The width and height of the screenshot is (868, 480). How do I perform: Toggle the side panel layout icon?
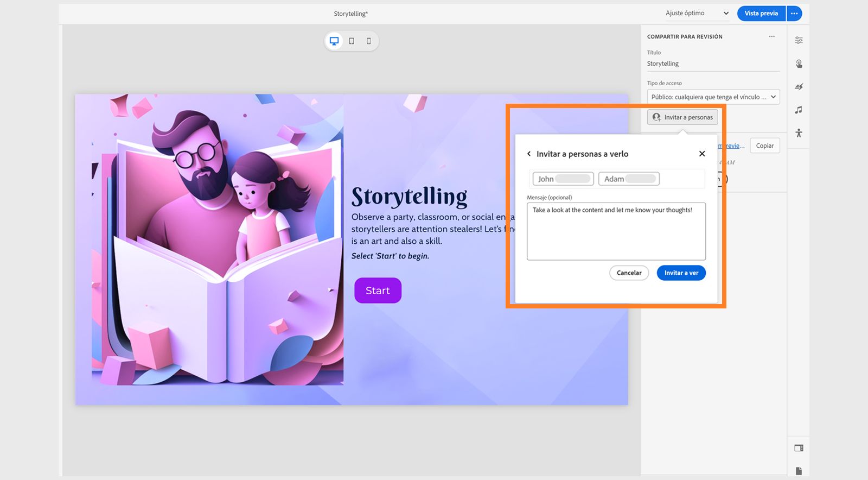tap(799, 448)
